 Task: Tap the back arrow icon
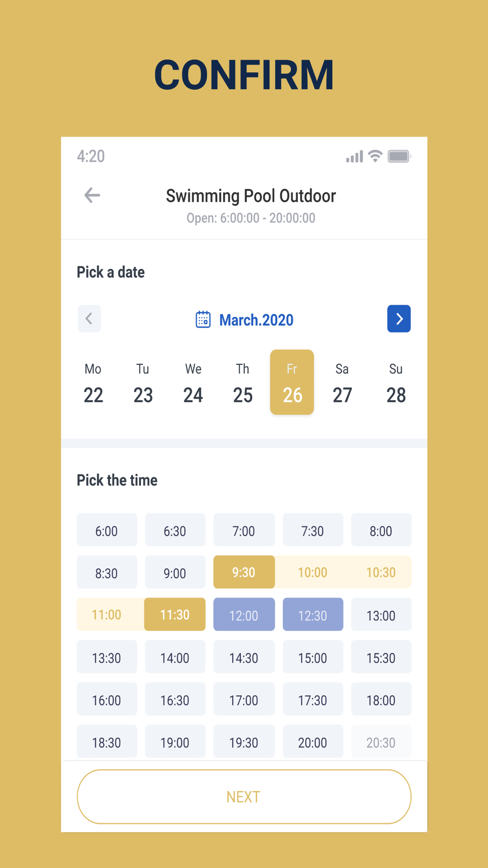(x=92, y=195)
